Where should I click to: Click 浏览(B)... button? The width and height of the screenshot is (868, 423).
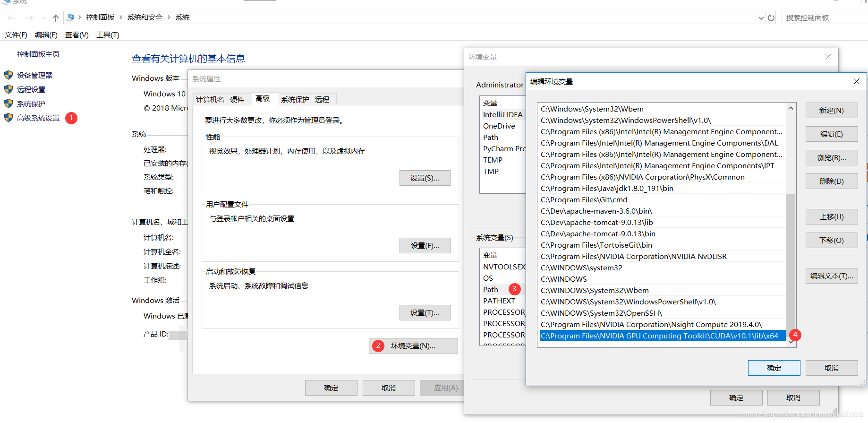832,158
